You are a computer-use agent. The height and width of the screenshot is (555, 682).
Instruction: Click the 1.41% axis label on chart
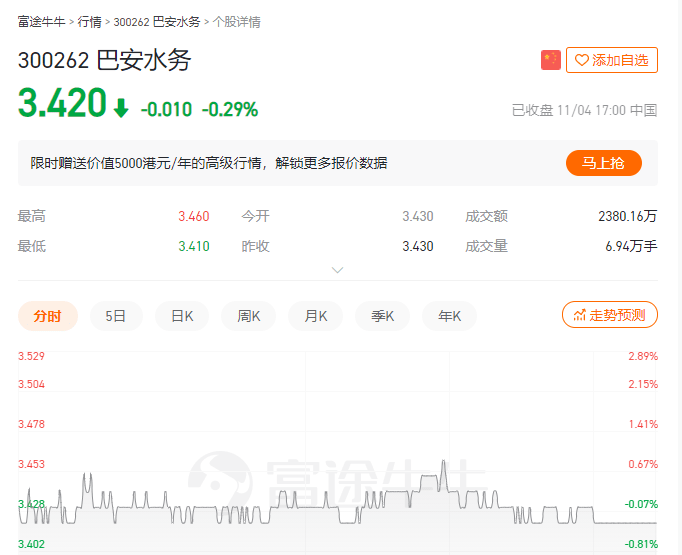[643, 424]
